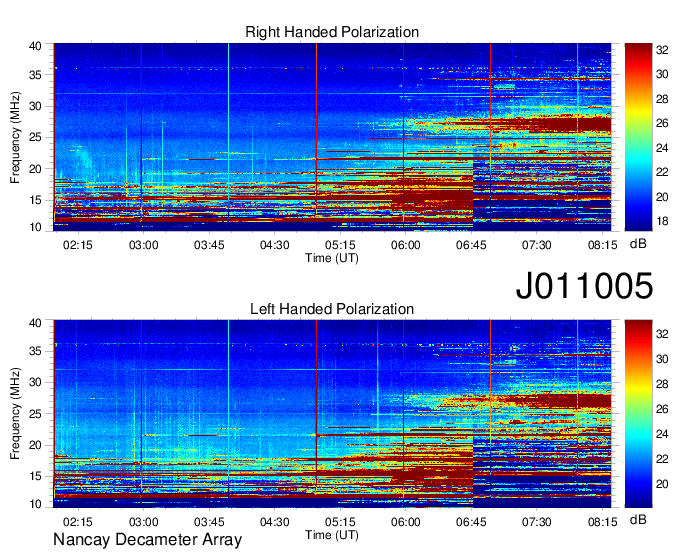Click the 'dB' unit label of top colorbar
This screenshot has height=552, width=680.
pyautogui.click(x=638, y=244)
